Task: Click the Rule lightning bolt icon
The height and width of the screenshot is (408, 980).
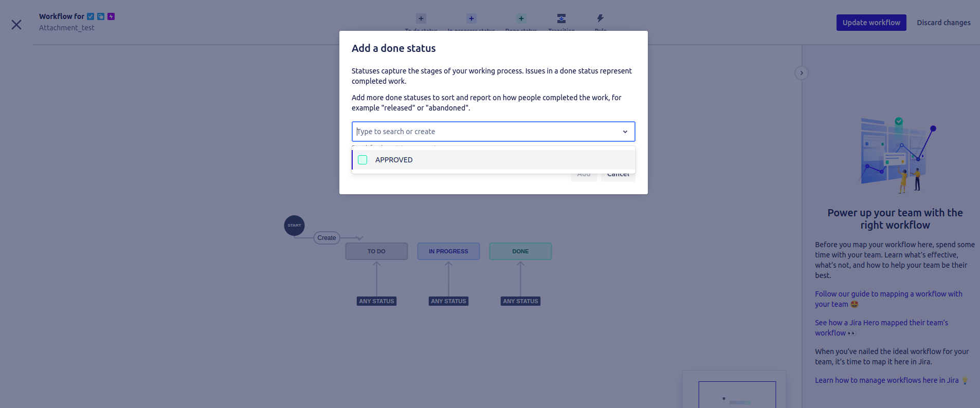Action: [x=600, y=18]
